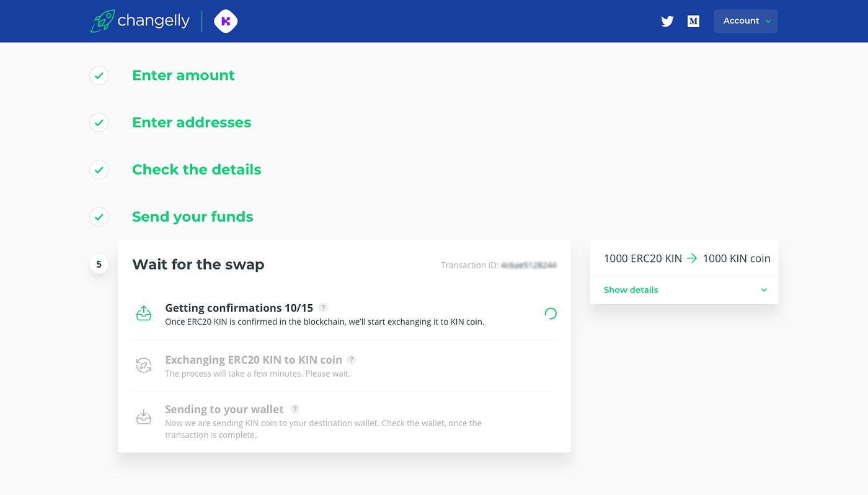
Task: Click the checkmark beside Send your funds
Action: [x=99, y=217]
